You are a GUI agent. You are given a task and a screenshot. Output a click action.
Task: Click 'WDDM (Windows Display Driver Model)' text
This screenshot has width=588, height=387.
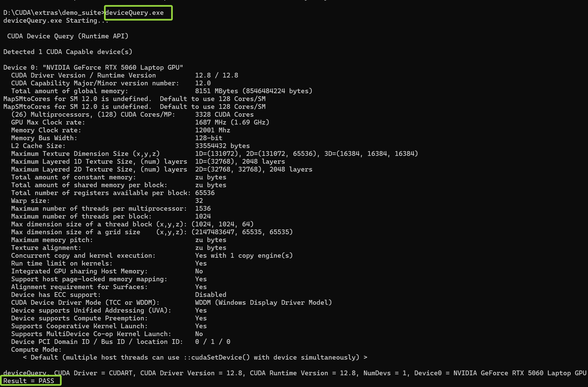[263, 303]
